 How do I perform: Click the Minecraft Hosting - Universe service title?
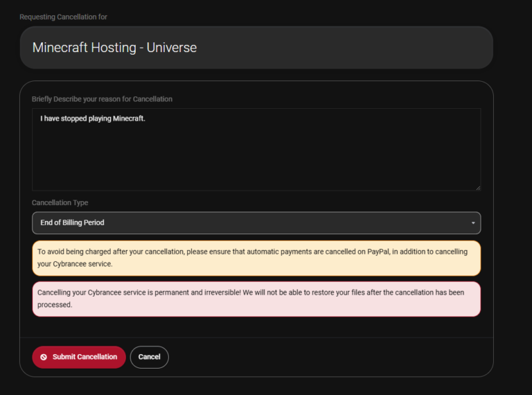pos(115,48)
